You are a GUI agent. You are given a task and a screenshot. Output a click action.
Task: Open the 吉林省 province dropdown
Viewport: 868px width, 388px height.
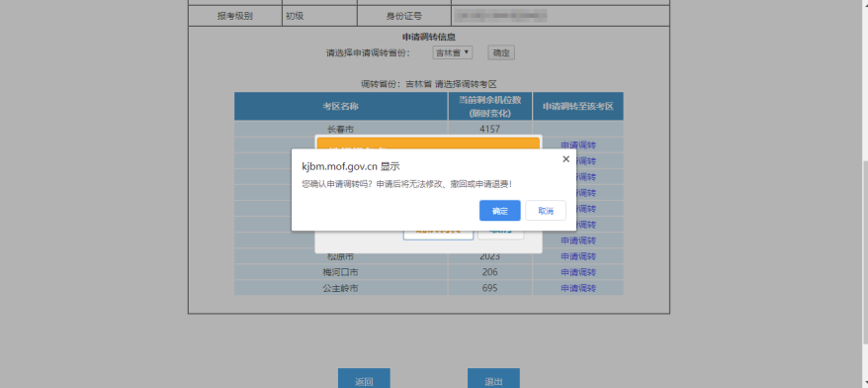tap(452, 52)
